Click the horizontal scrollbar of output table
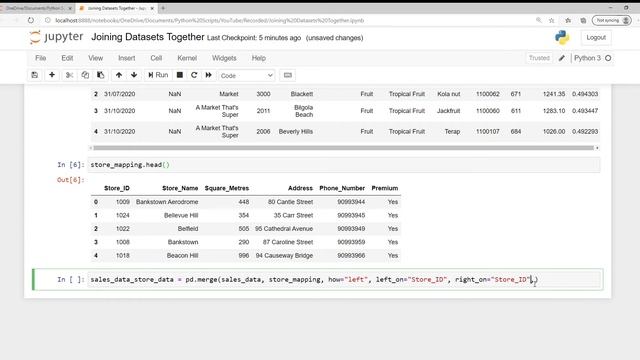The height and width of the screenshot is (360, 640). click(x=343, y=148)
